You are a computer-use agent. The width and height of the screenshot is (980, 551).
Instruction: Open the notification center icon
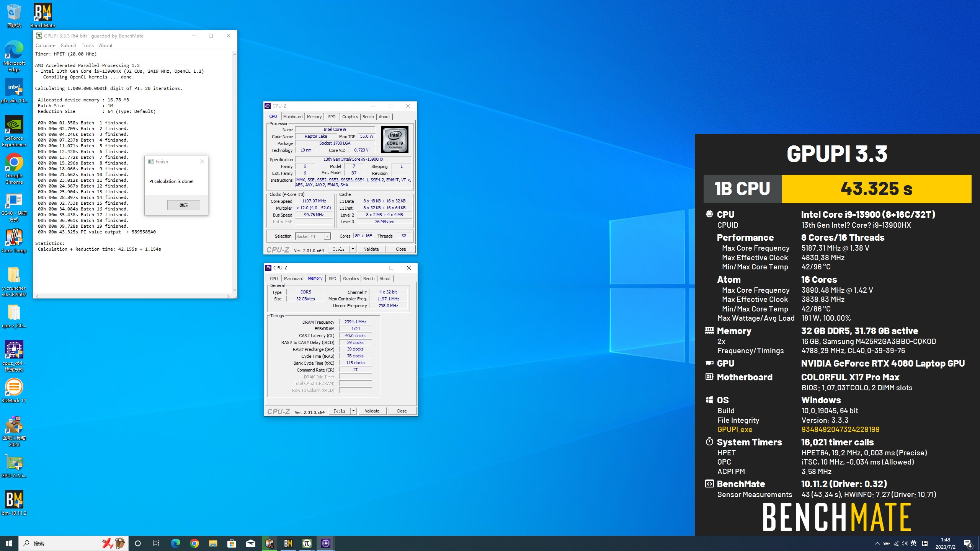point(968,543)
